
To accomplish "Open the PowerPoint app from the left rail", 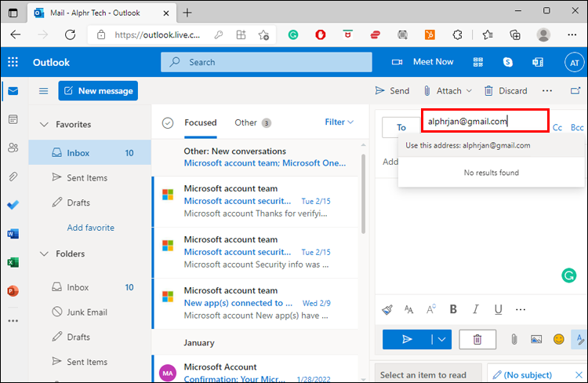I will point(13,290).
